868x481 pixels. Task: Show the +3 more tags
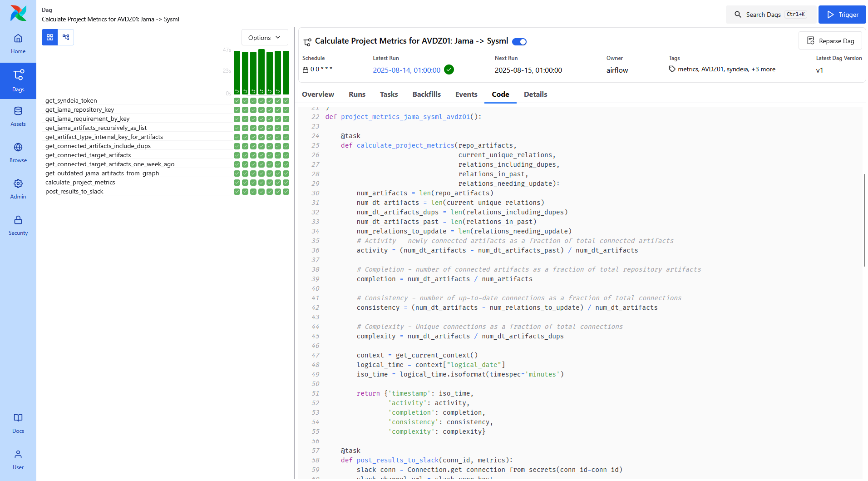pyautogui.click(x=763, y=69)
